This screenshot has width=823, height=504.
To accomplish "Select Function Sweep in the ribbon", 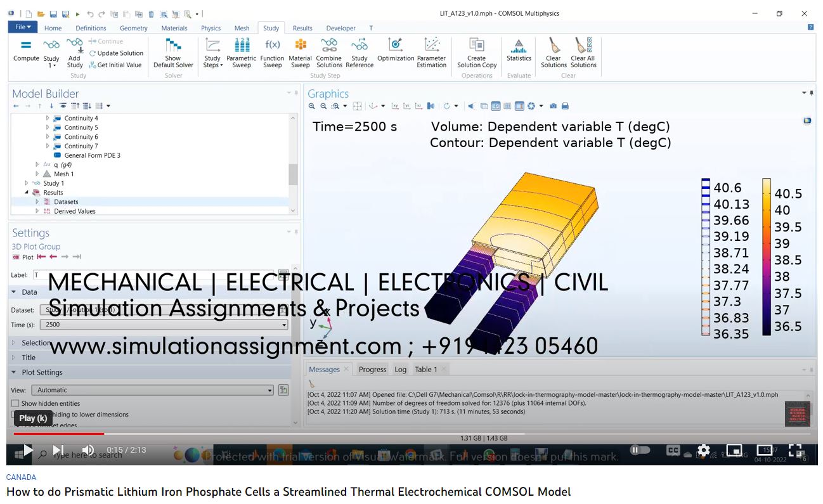I will 272,53.
